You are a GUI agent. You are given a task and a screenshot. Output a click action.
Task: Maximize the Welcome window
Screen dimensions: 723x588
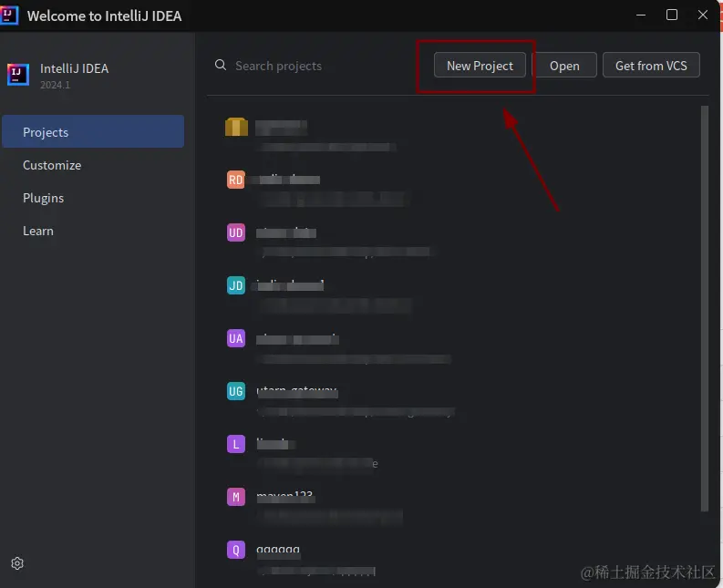(x=671, y=15)
